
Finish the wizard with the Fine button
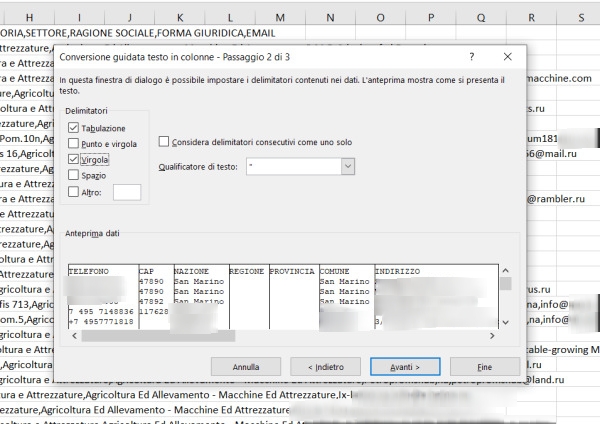click(x=485, y=367)
